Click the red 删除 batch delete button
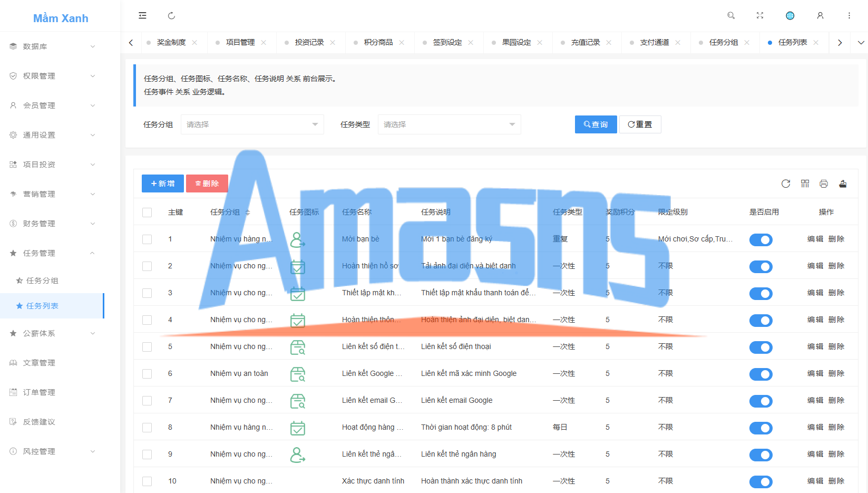This screenshot has width=868, height=493. point(207,183)
